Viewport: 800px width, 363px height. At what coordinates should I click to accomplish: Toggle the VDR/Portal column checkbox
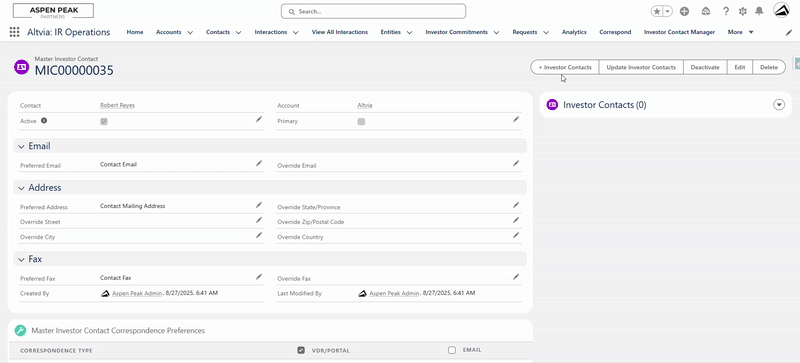(301, 350)
